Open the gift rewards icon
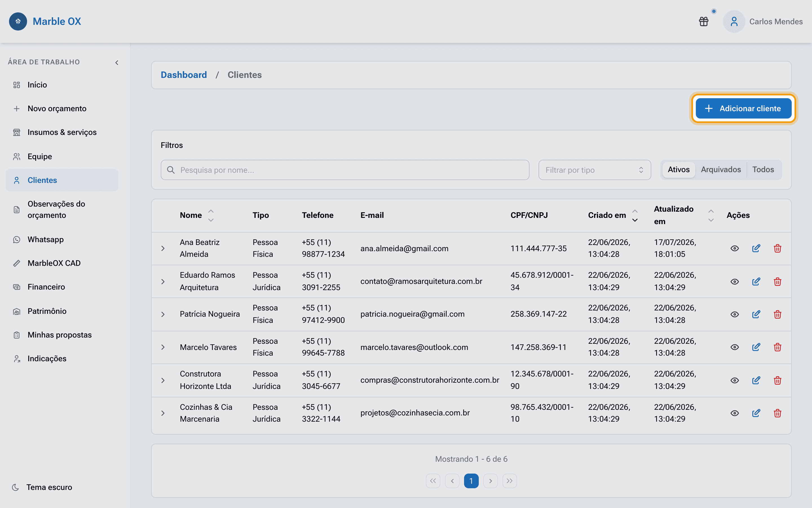 [704, 21]
